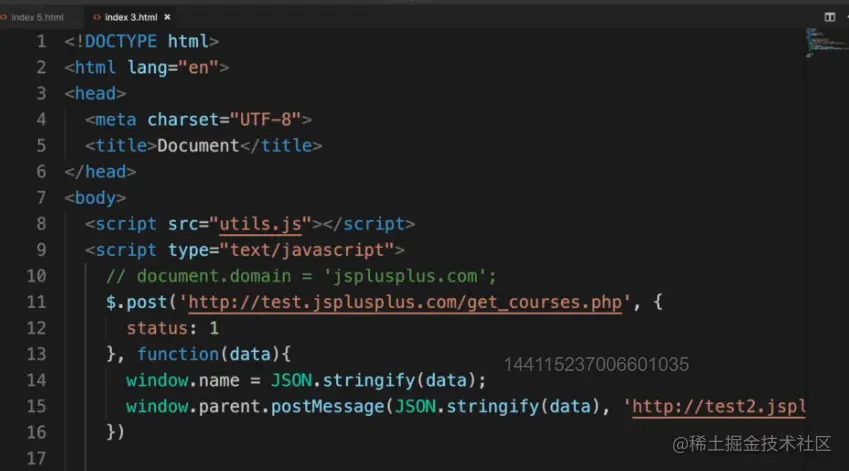Click line number 1 in gutter
The width and height of the screenshot is (849, 471).
[41, 42]
